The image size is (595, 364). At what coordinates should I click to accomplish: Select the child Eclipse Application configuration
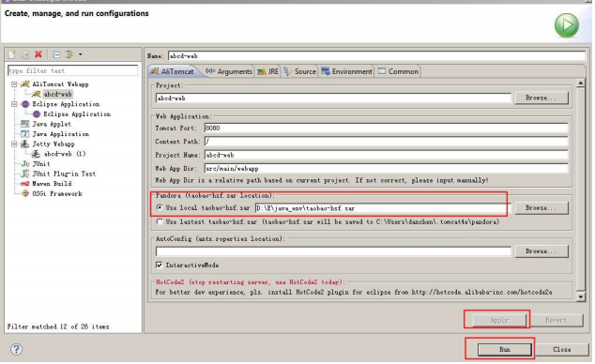click(x=77, y=114)
